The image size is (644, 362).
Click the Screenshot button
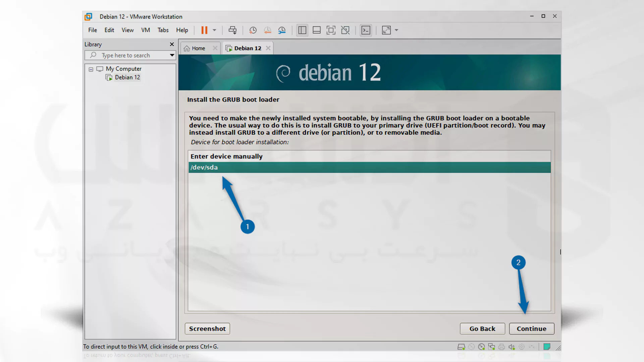(207, 329)
